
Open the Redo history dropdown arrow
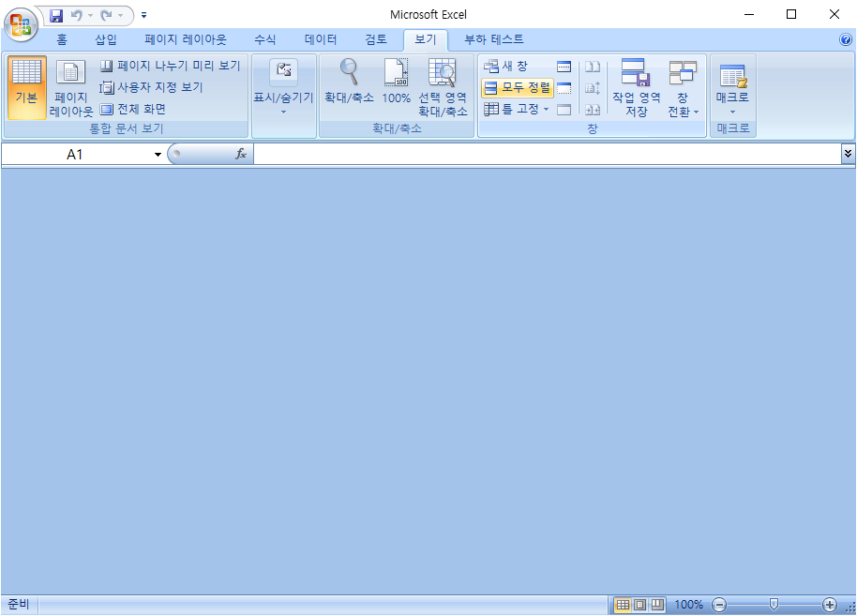(120, 15)
